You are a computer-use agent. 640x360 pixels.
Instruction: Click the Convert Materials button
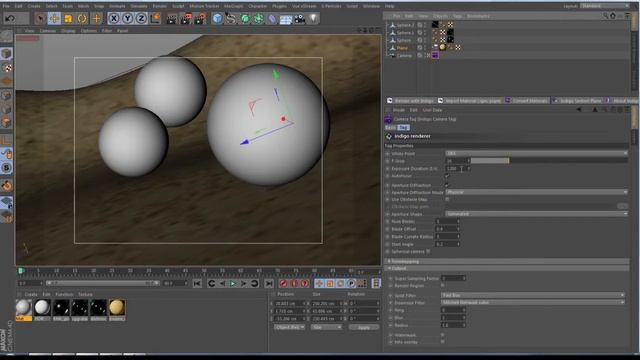point(527,100)
